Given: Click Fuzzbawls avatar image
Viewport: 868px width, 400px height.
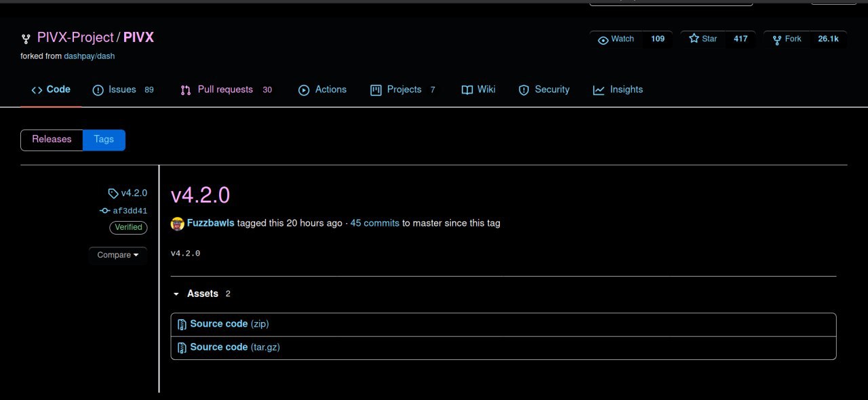Looking at the screenshot, I should point(178,223).
